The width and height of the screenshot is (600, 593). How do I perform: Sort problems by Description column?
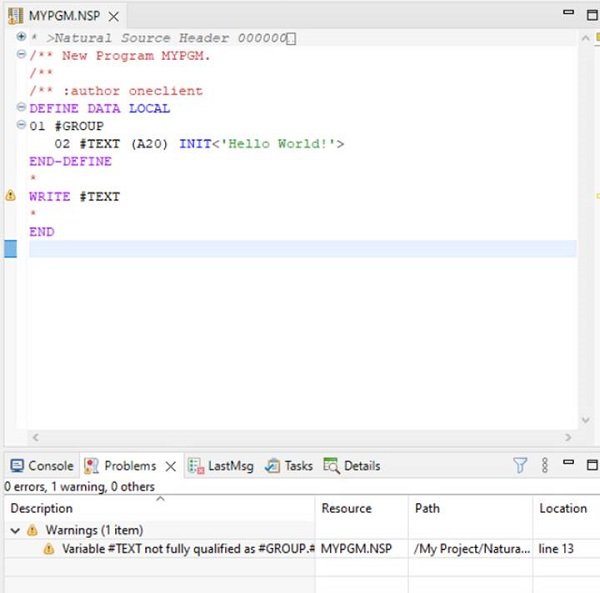coord(160,508)
